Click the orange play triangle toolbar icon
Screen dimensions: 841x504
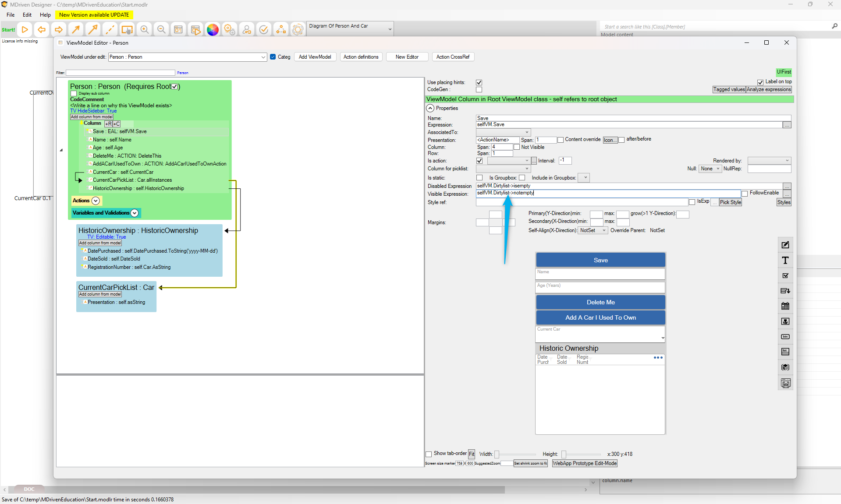pyautogui.click(x=25, y=30)
